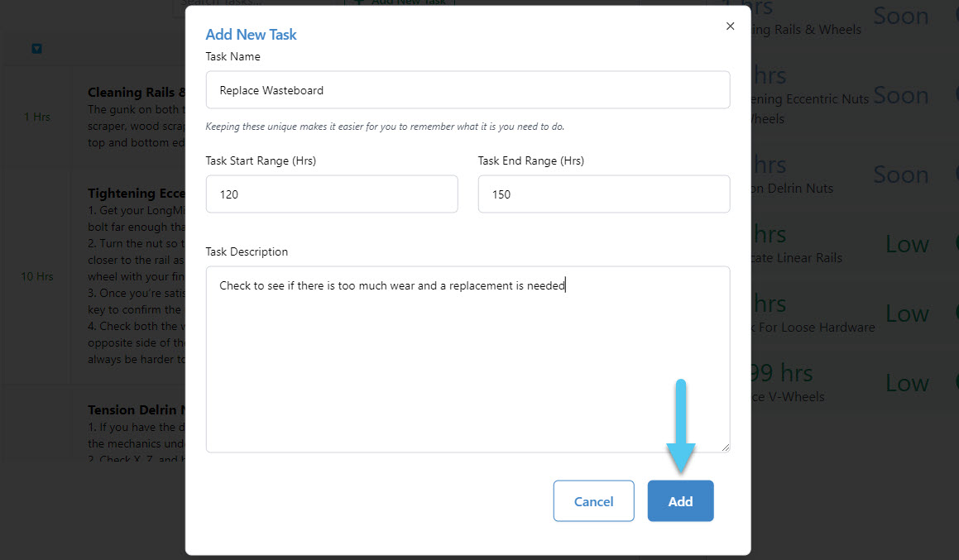Open the Lubricate Linear Rails upcoming item
Screen dimensions: 959x560
pos(796,257)
